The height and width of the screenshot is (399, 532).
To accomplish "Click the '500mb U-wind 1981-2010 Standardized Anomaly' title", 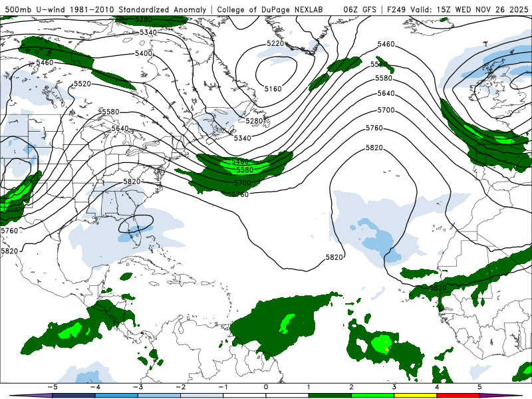I will 106,9.
